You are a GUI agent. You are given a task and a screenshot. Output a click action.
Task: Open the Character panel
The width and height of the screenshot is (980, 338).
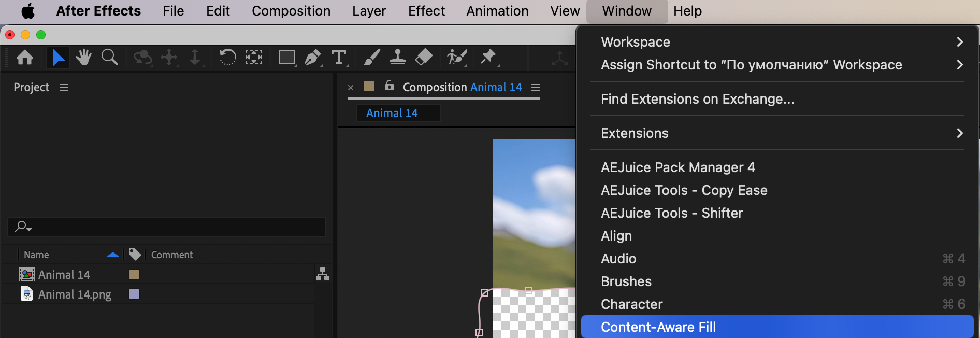pyautogui.click(x=777, y=304)
